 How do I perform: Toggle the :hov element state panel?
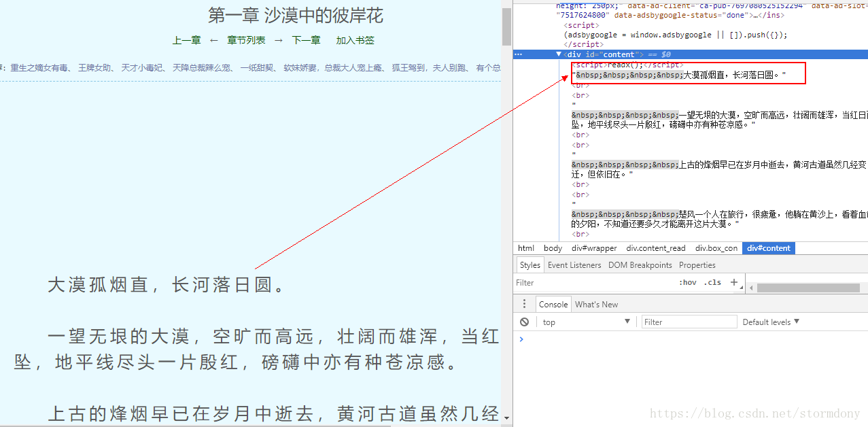(688, 282)
